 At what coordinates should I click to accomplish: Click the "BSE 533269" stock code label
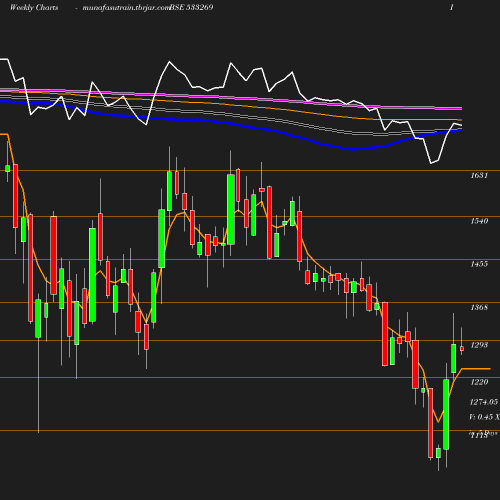pos(192,8)
